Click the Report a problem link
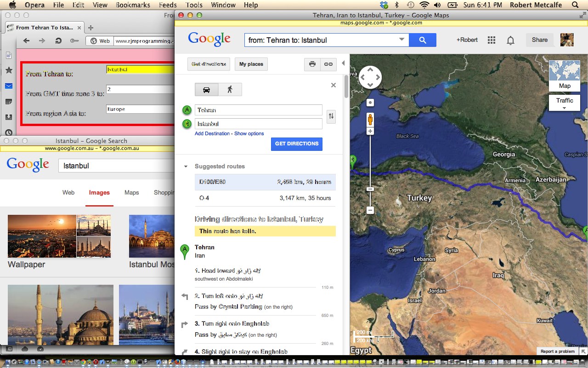Screen dimensions: 588x368 [x=557, y=351]
